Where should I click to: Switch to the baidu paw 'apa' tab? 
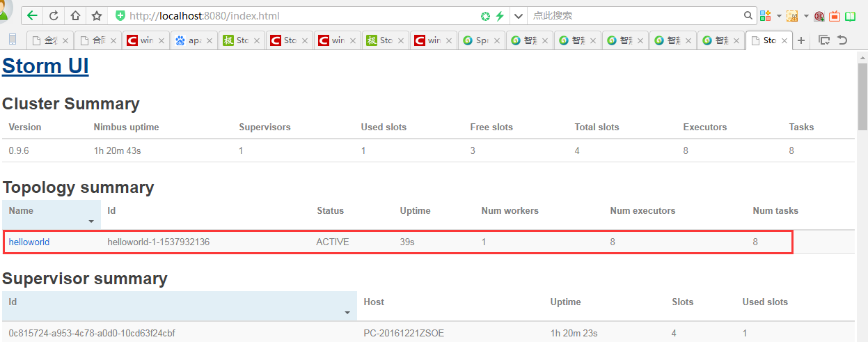point(189,40)
